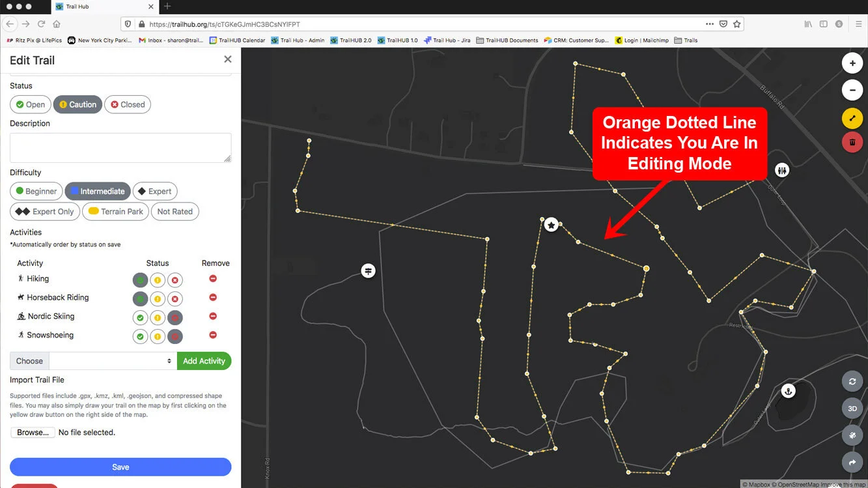Bookmark this page with the star
This screenshot has height=488, width=868.
[x=737, y=24]
